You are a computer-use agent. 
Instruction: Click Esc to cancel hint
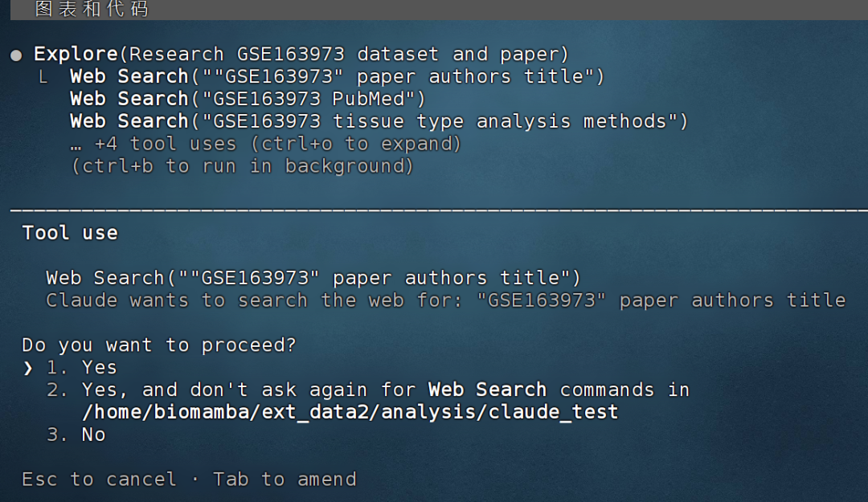click(x=99, y=480)
